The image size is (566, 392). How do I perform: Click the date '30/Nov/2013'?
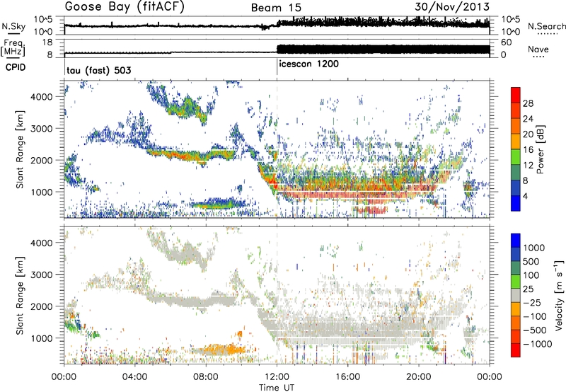click(452, 6)
